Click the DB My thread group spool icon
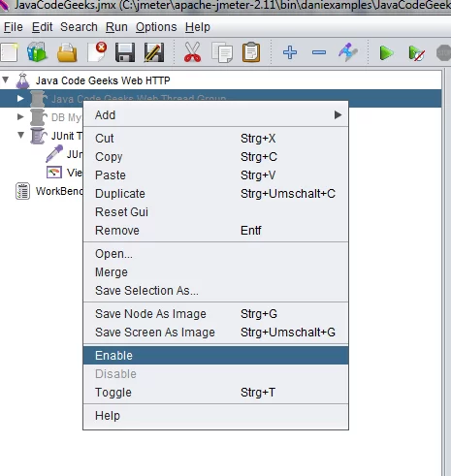 click(x=38, y=117)
